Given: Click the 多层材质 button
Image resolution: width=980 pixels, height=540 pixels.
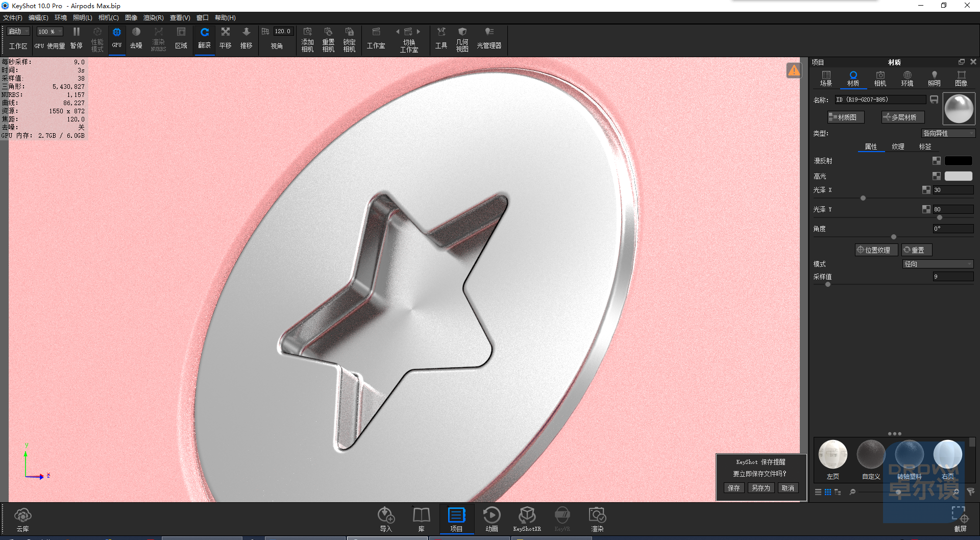Looking at the screenshot, I should coord(903,117).
